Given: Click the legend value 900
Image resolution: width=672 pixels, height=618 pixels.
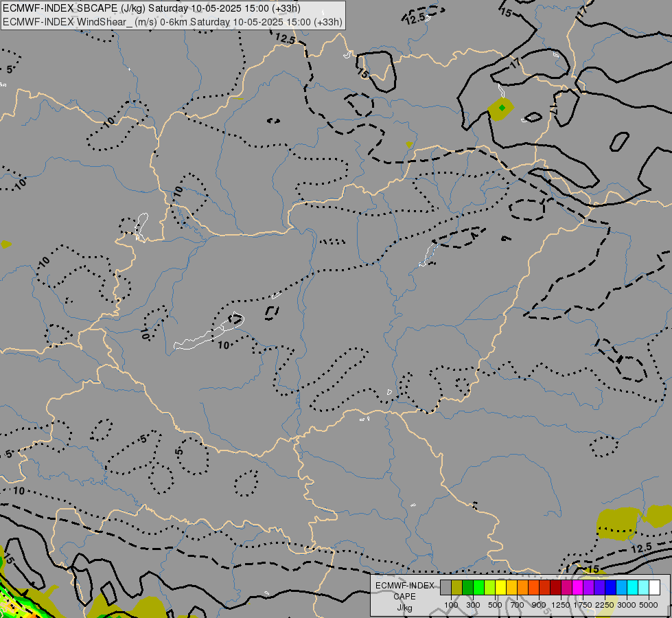Looking at the screenshot, I should 539,605.
